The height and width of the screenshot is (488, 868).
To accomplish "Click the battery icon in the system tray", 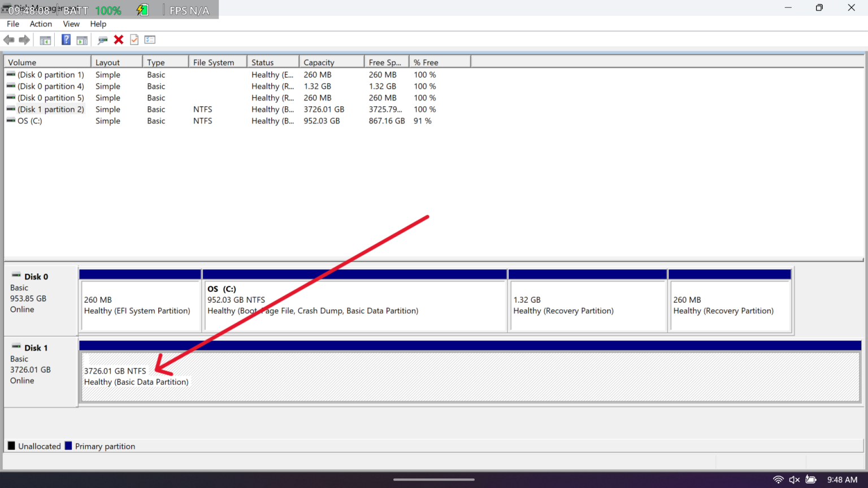I will [x=810, y=479].
